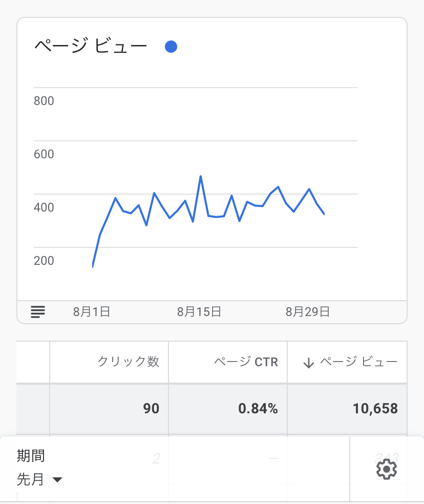Click the 800 y-axis label
424x504 pixels.
44,101
